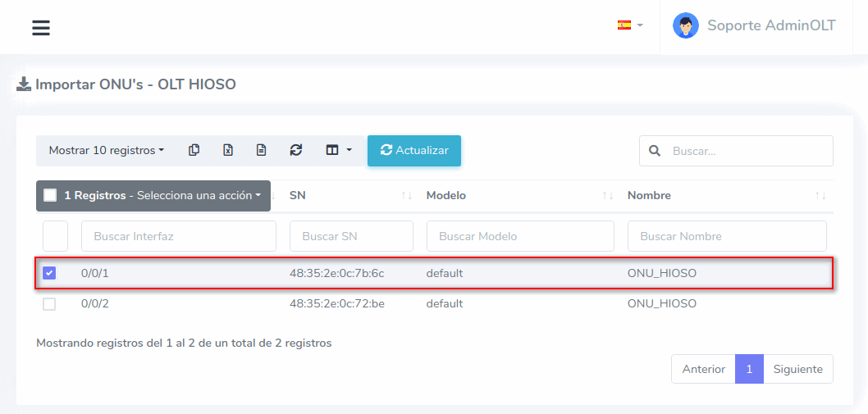868x414 pixels.
Task: Click the document export icon
Action: (261, 150)
